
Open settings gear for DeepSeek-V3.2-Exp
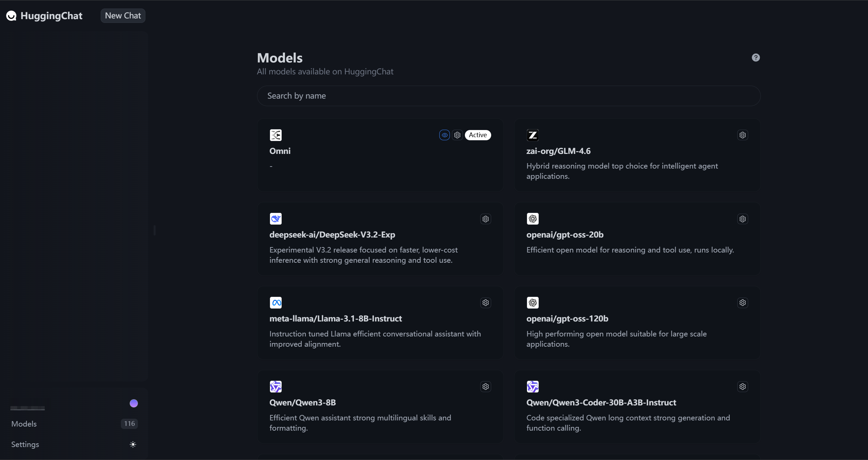pyautogui.click(x=486, y=219)
